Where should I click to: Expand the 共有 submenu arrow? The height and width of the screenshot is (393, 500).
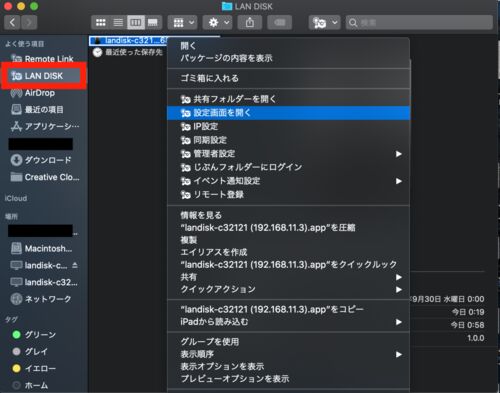click(x=398, y=277)
